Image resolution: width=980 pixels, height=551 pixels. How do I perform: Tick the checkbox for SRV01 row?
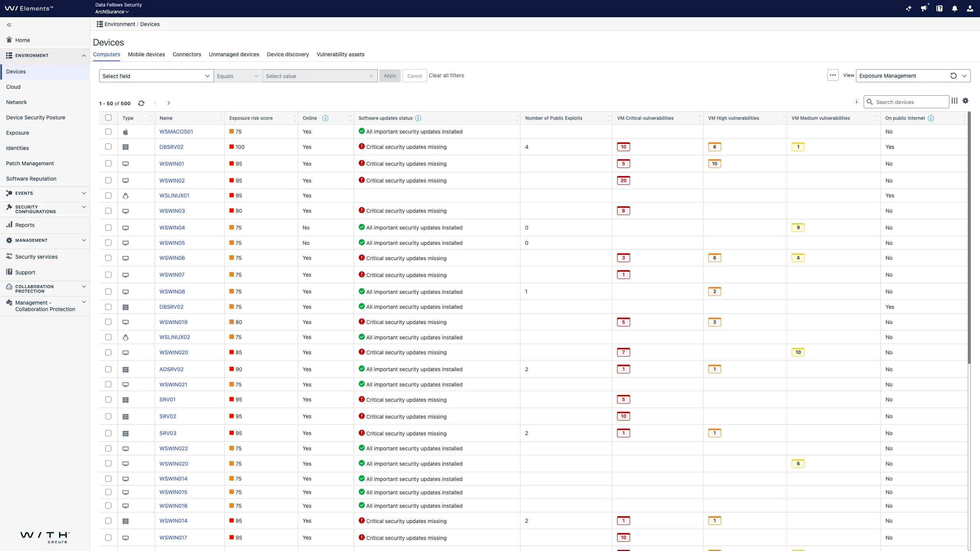pyautogui.click(x=108, y=399)
